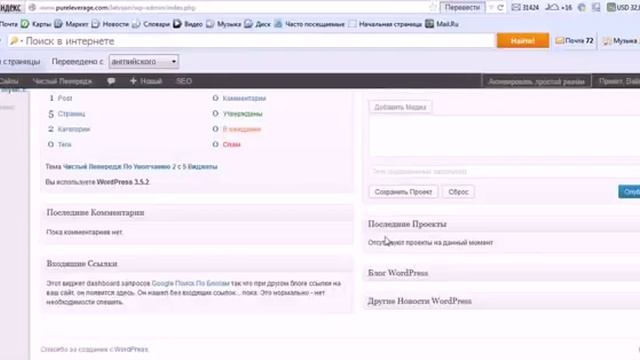Click the orange Найти search button
The width and height of the screenshot is (640, 360).
coord(523,41)
